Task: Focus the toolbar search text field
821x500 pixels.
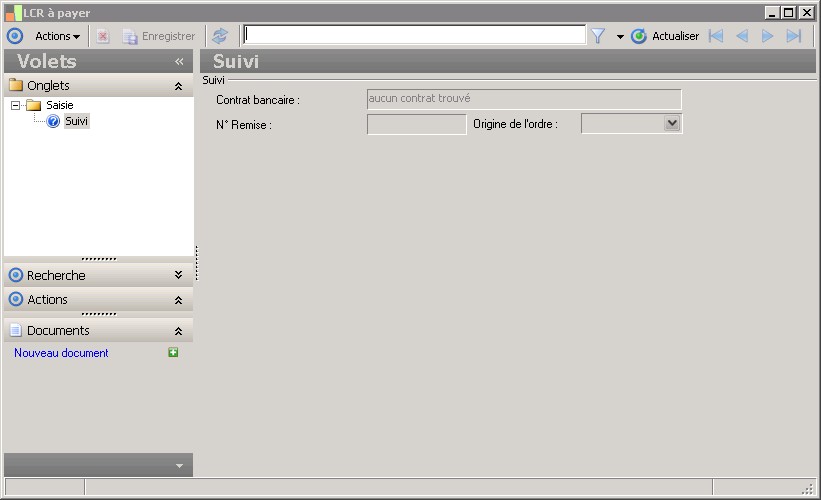Action: (x=415, y=35)
